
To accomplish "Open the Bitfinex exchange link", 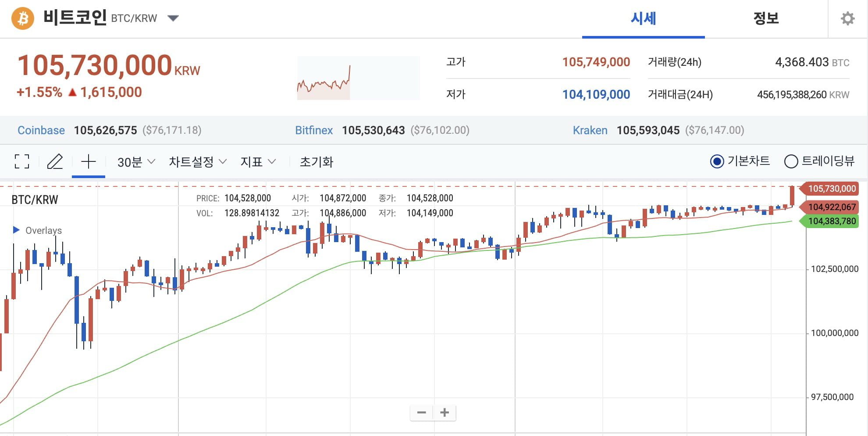I will (314, 130).
